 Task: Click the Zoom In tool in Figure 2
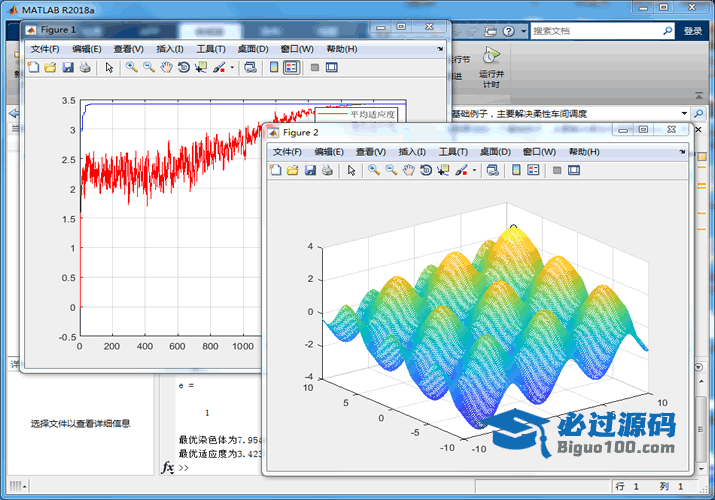click(373, 171)
